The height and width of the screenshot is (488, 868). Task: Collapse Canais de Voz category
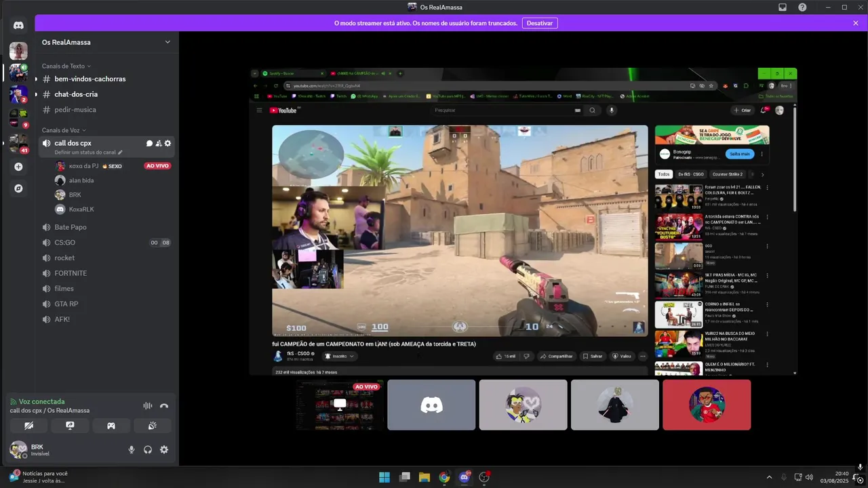64,130
